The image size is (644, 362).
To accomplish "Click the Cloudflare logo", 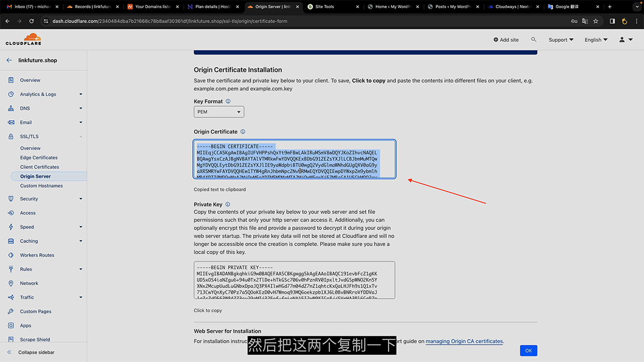I will (x=24, y=39).
